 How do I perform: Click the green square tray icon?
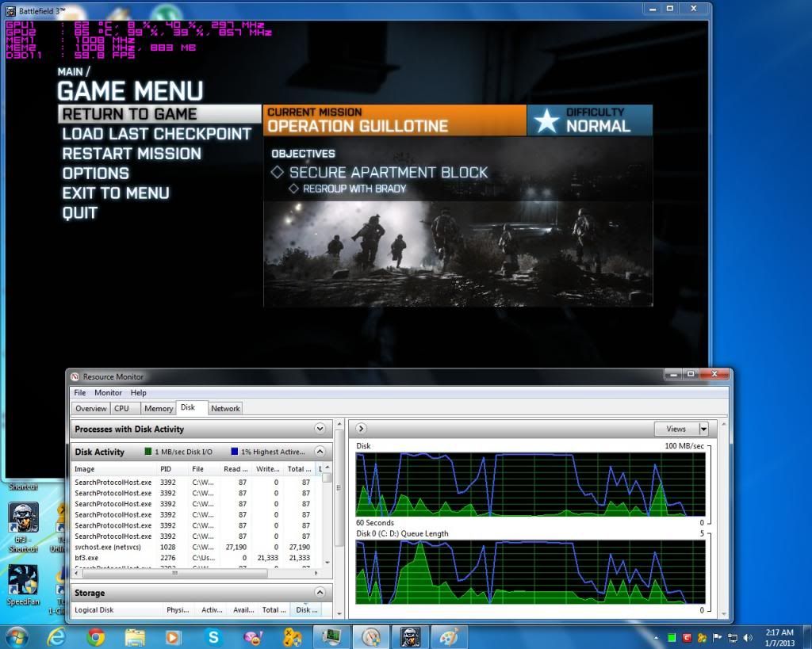point(672,638)
